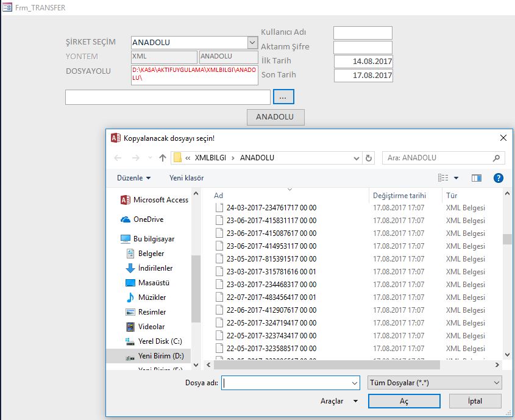Click the ANADOLU button on the form
Screen dimensions: 515x420
tap(275, 117)
